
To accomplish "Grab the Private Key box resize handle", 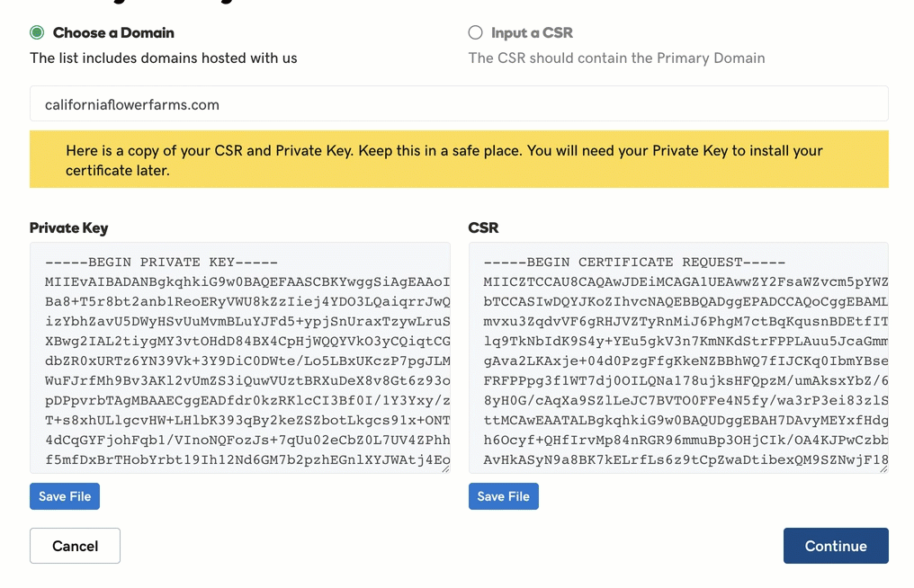I will [x=446, y=468].
